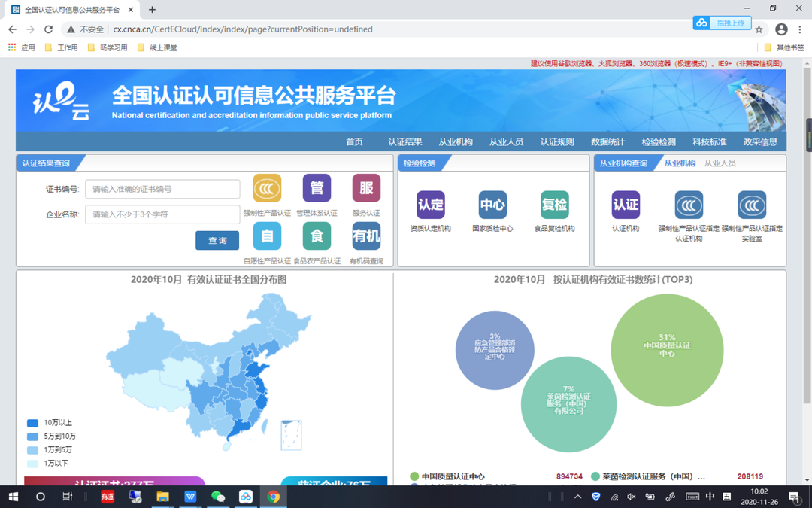Open the 国家质检中心 icon
This screenshot has width=812, height=508.
tap(492, 205)
